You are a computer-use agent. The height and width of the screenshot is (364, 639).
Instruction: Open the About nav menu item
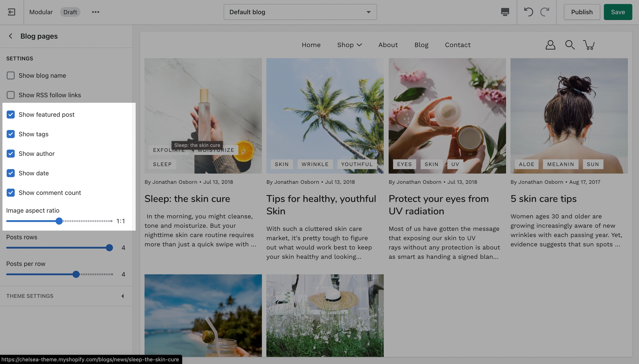coord(388,45)
